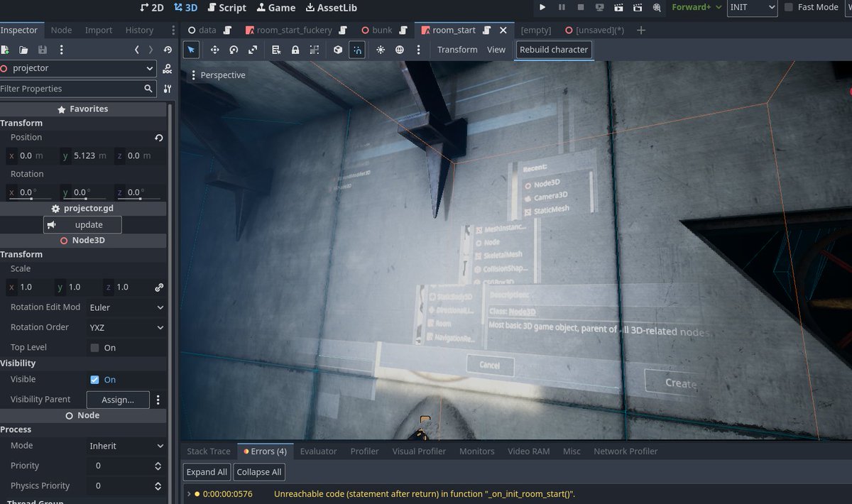Open the Visual Profiler debugger tab

[419, 451]
